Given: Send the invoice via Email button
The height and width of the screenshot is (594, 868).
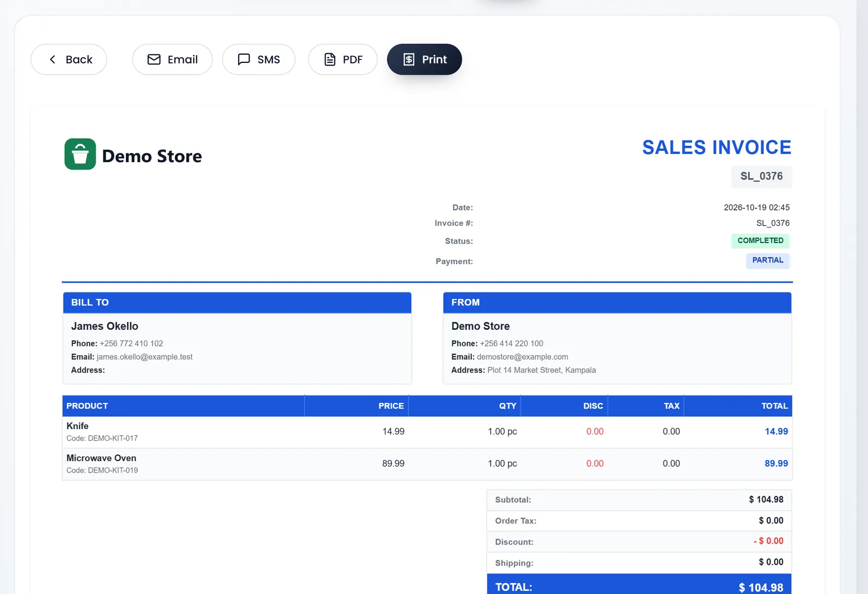Looking at the screenshot, I should pos(173,60).
